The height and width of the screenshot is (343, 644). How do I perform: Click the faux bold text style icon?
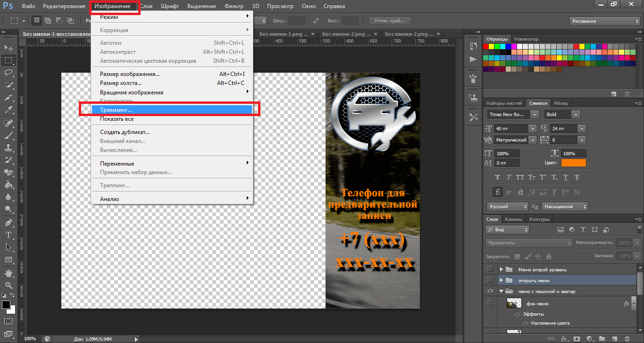click(x=497, y=177)
